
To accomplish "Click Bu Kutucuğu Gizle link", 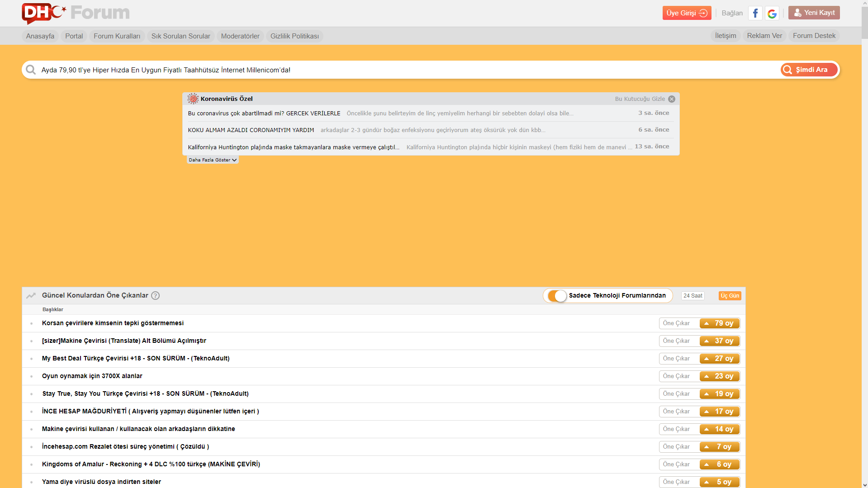I will point(640,99).
